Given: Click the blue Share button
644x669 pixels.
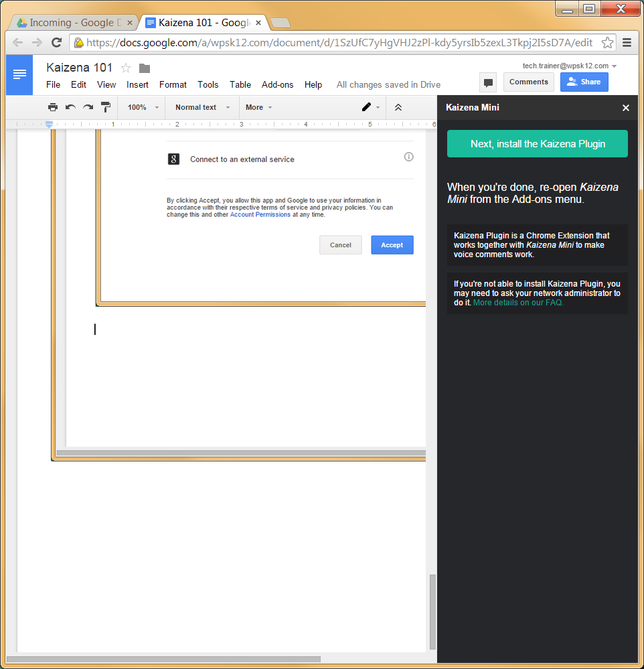Looking at the screenshot, I should click(x=584, y=82).
